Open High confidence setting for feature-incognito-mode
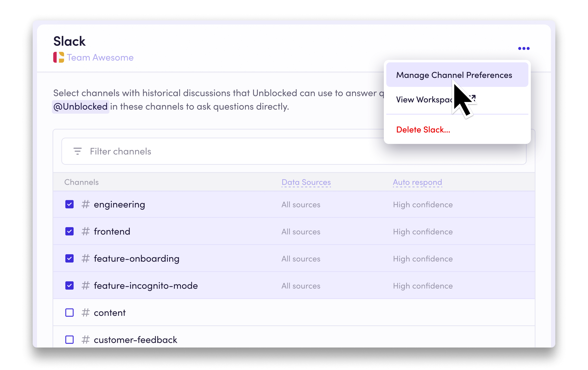 (423, 286)
